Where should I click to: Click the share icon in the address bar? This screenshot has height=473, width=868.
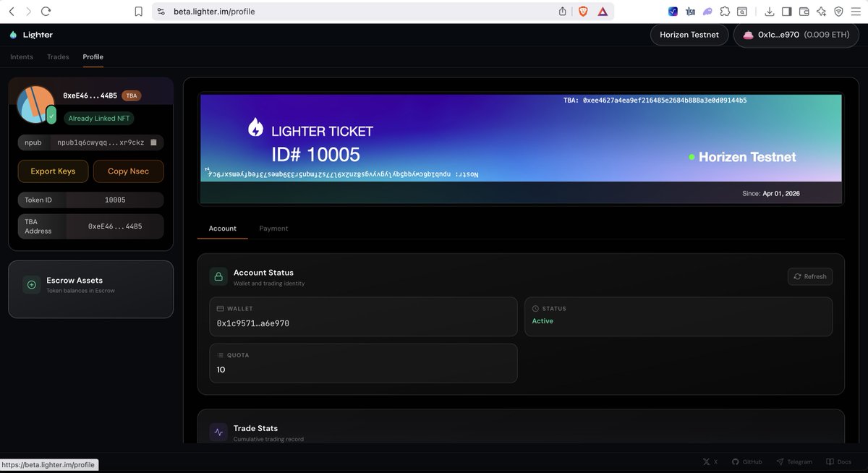[x=563, y=12]
